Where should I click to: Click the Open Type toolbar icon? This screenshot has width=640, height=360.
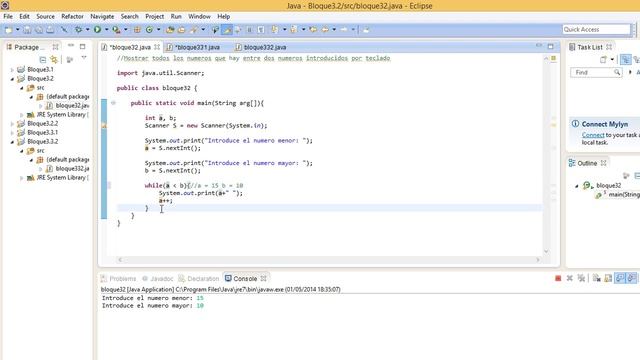[170, 30]
